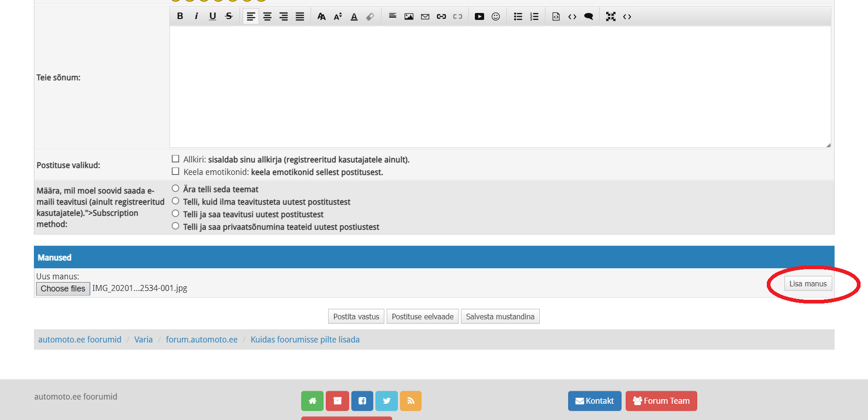The height and width of the screenshot is (420, 868).
Task: Select 'Ära telli seda teemat' radio option
Action: tap(175, 188)
